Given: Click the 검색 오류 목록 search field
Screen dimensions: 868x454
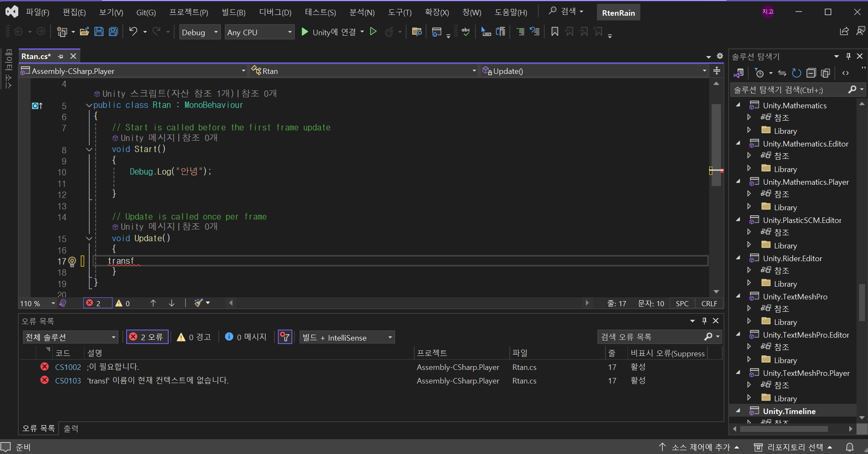Looking at the screenshot, I should (651, 337).
